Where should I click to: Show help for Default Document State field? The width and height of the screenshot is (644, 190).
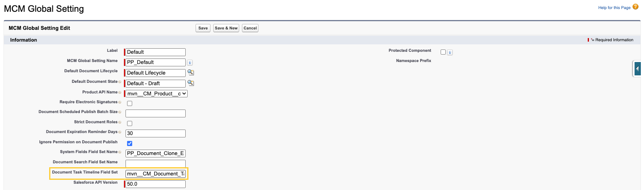[120, 82]
